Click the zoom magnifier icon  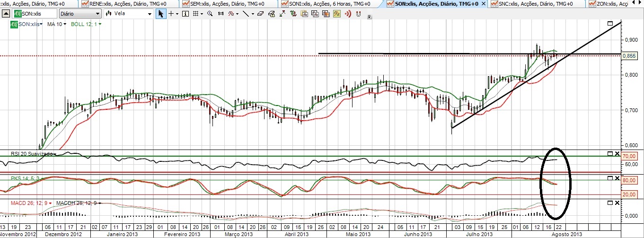(x=210, y=14)
